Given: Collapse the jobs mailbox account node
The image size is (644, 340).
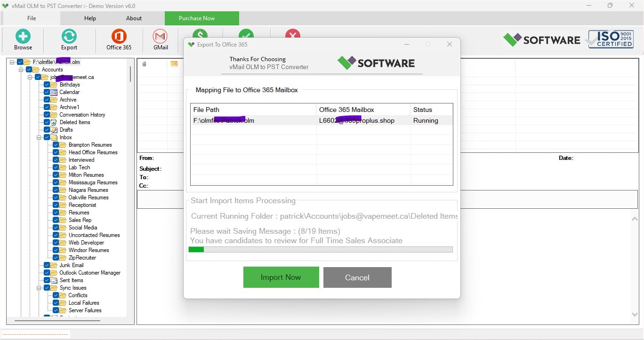Looking at the screenshot, I should (30, 77).
